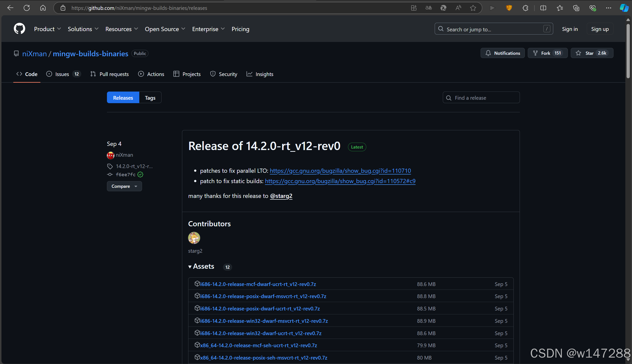Expand the Product navigation dropdown
This screenshot has width=632, height=364.
click(47, 29)
